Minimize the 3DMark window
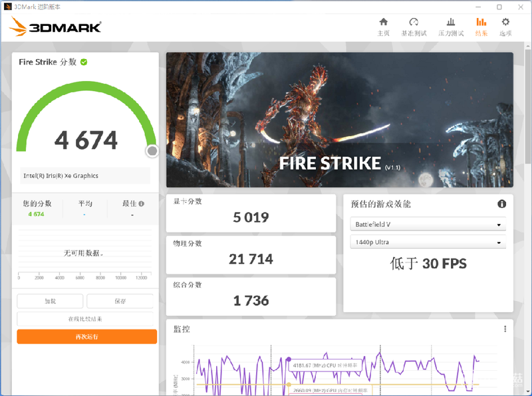 (478, 7)
